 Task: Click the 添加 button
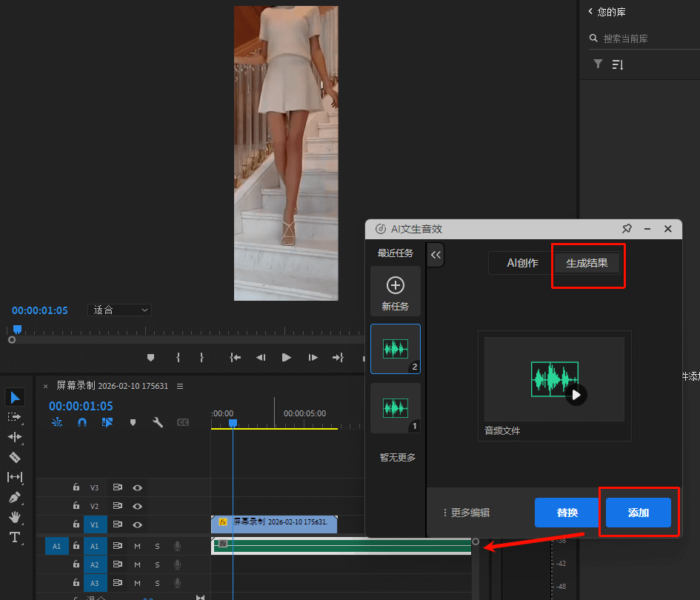(638, 513)
